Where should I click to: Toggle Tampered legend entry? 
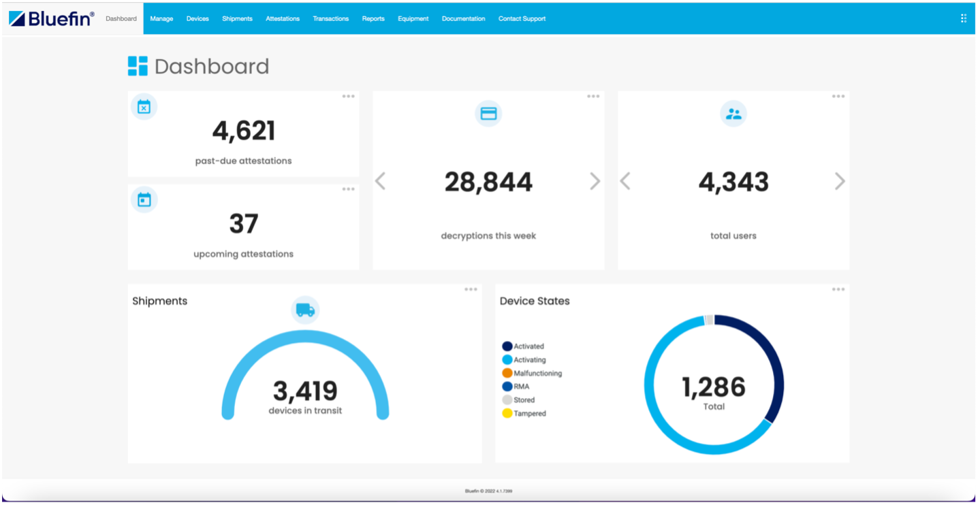524,413
